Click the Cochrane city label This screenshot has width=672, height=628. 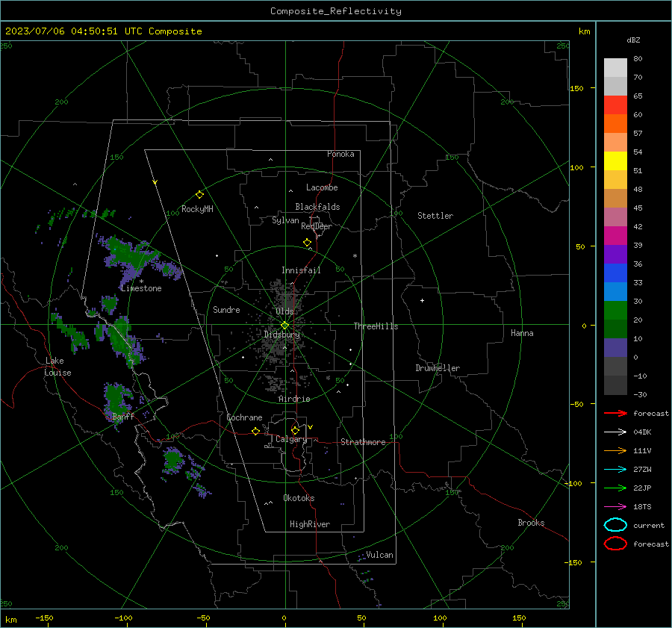point(244,417)
